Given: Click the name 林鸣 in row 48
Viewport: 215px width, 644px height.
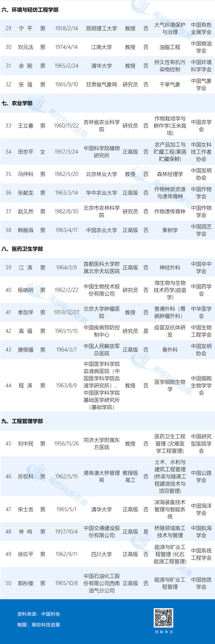Looking at the screenshot, I should tap(26, 532).
